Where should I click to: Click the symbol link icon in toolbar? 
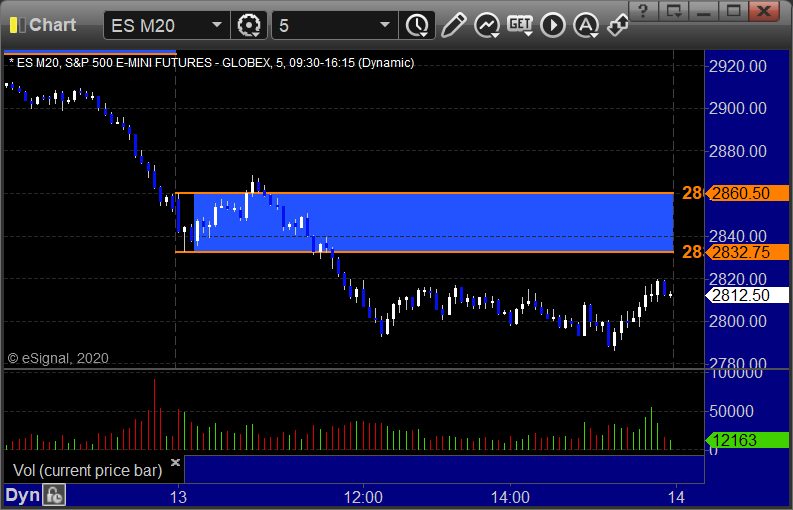pos(618,25)
